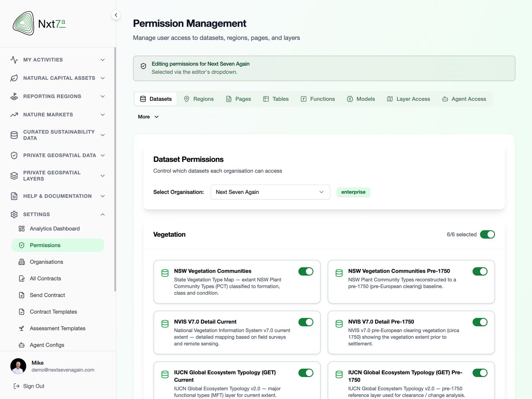Click the Natural Capital Assets leaf icon
Image resolution: width=532 pixels, height=399 pixels.
(x=14, y=78)
